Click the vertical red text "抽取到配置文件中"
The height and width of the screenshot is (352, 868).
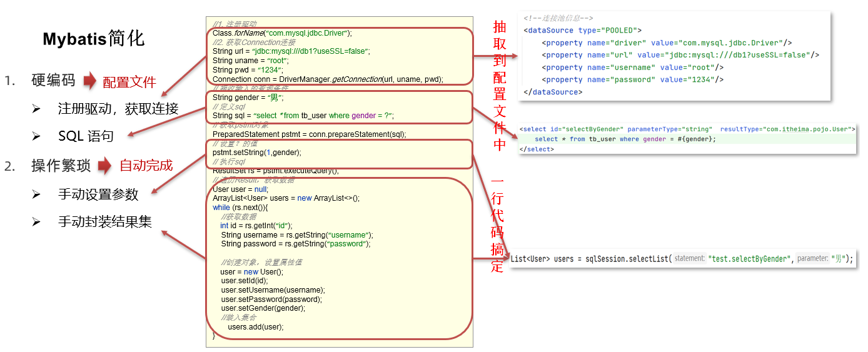500,86
